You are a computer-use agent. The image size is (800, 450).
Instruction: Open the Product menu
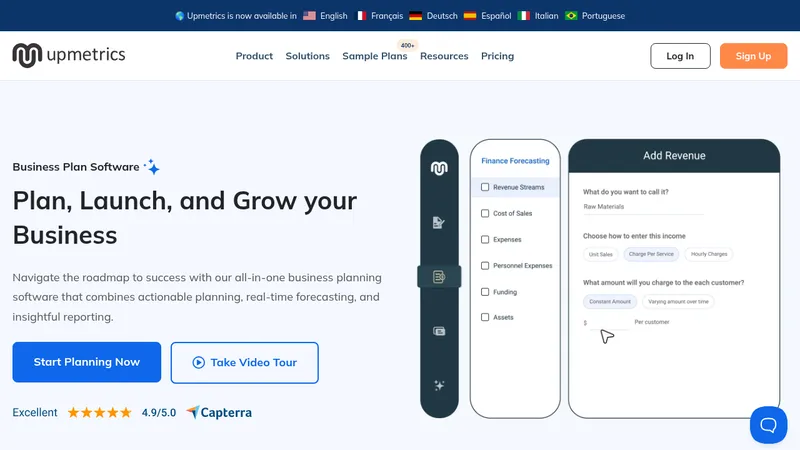[x=254, y=56]
